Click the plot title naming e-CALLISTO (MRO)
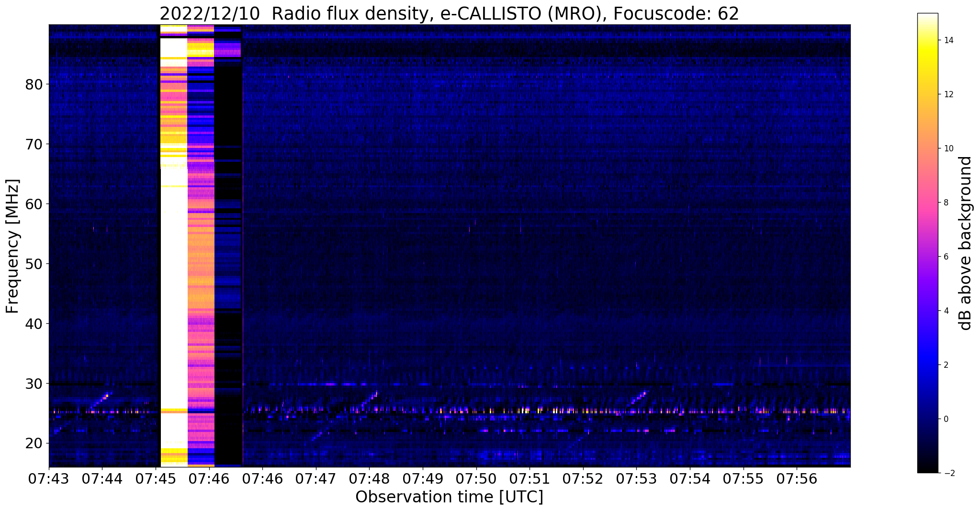The height and width of the screenshot is (511, 980). 449,13
